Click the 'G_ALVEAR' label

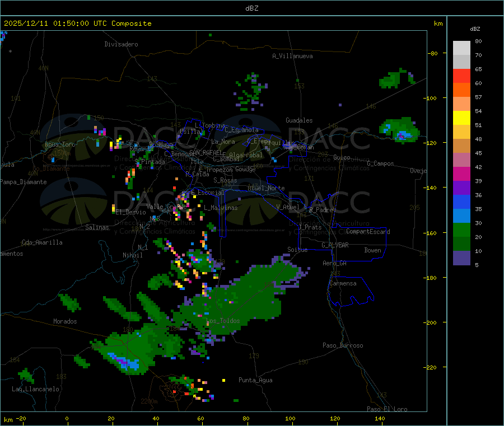point(335,245)
